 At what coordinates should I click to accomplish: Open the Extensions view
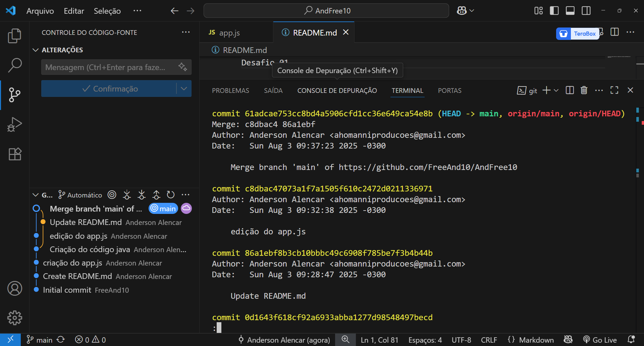click(x=14, y=154)
